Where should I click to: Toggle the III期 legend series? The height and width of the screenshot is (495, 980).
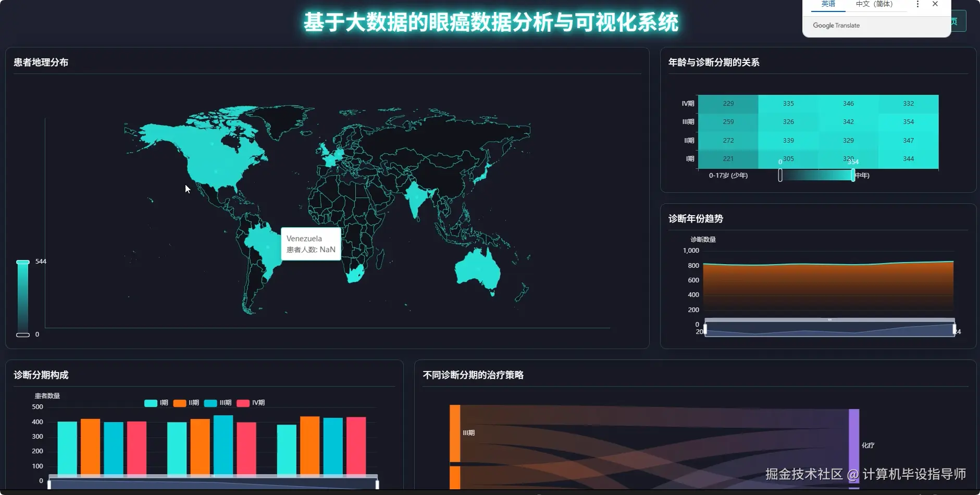coord(218,403)
